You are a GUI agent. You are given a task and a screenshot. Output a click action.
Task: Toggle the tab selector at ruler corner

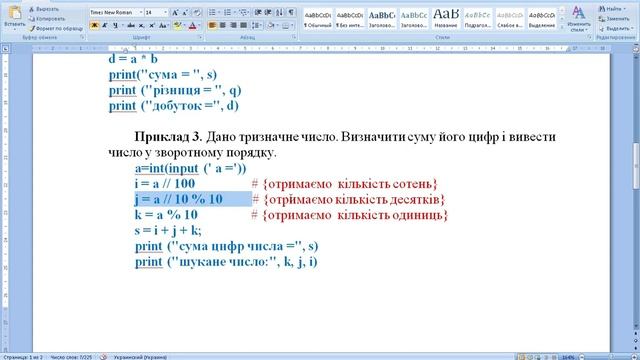(5, 49)
